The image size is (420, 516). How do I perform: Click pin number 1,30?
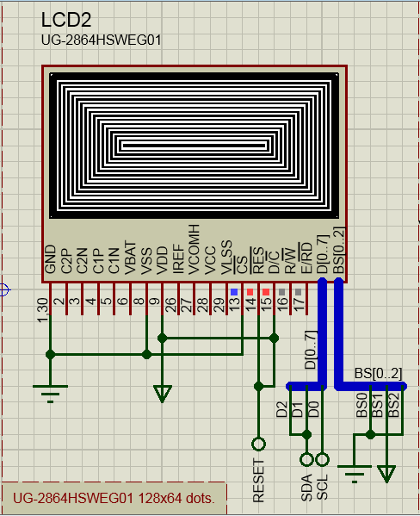click(43, 310)
